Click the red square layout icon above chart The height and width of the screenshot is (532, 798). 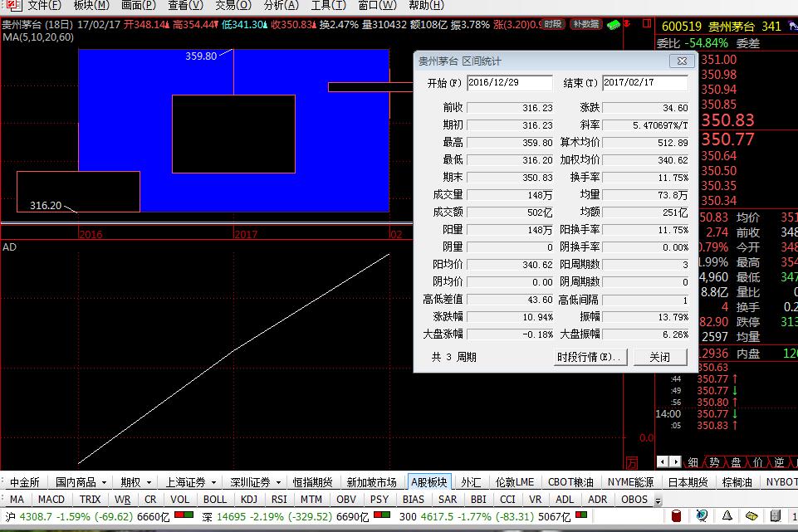tap(647, 23)
